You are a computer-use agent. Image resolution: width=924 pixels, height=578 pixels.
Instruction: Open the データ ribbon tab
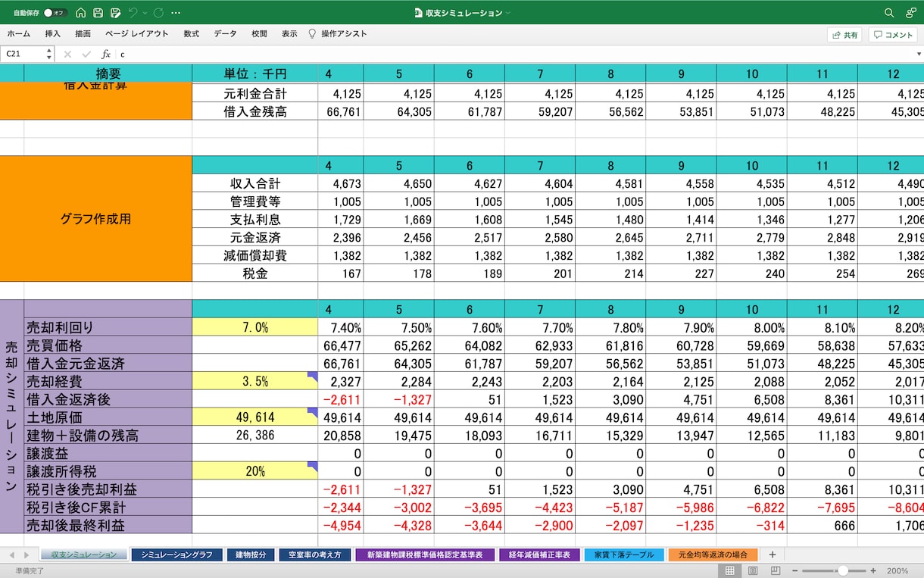tap(225, 34)
